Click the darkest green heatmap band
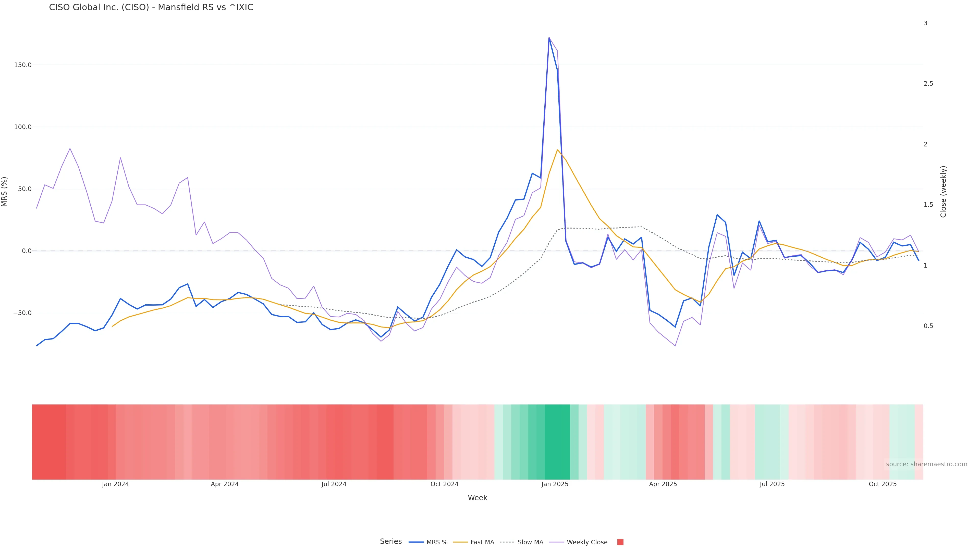 [557, 442]
